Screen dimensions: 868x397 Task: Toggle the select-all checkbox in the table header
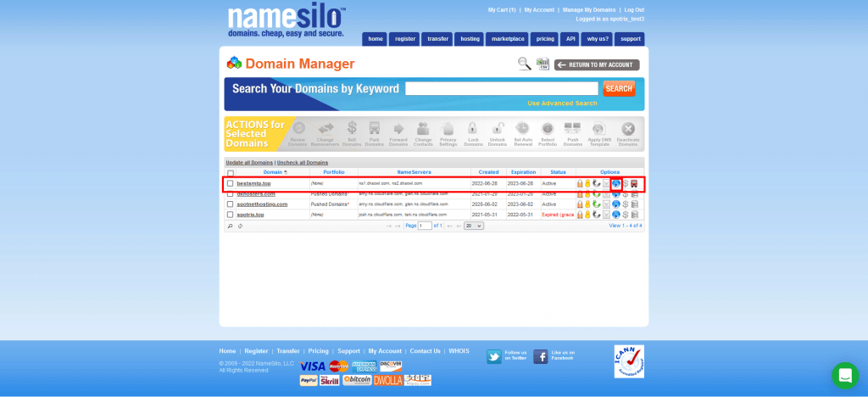(x=231, y=173)
